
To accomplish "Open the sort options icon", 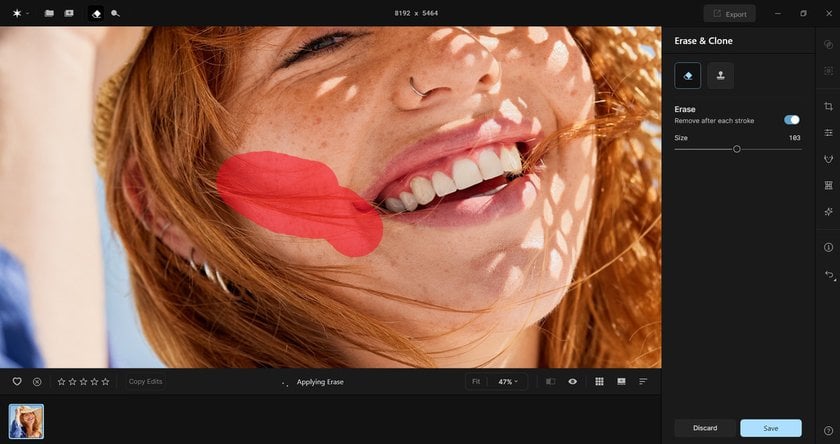I will coord(643,381).
